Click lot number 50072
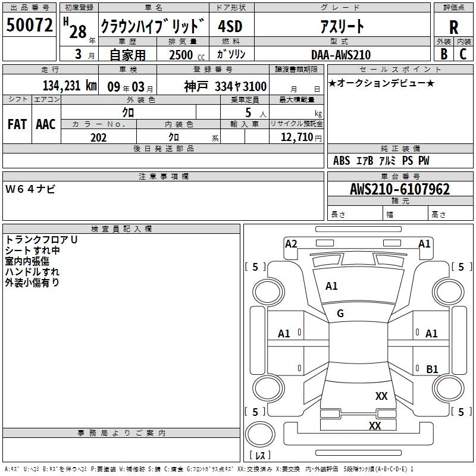The image size is (476, 476). click(30, 25)
